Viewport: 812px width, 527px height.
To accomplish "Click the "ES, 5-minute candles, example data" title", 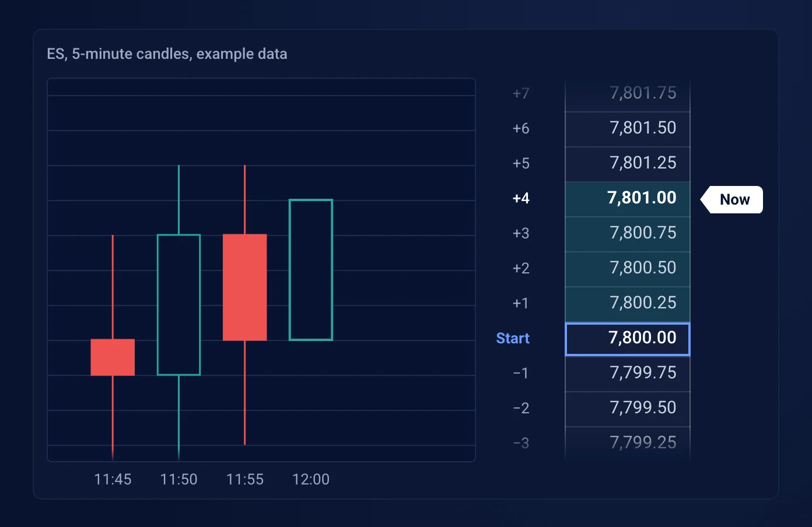I will pos(167,54).
